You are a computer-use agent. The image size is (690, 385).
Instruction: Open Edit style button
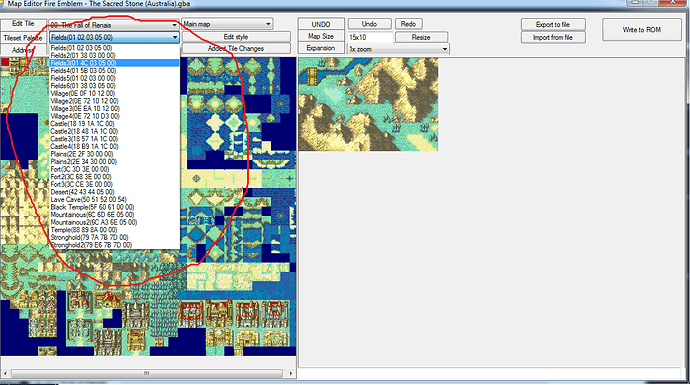click(x=236, y=37)
